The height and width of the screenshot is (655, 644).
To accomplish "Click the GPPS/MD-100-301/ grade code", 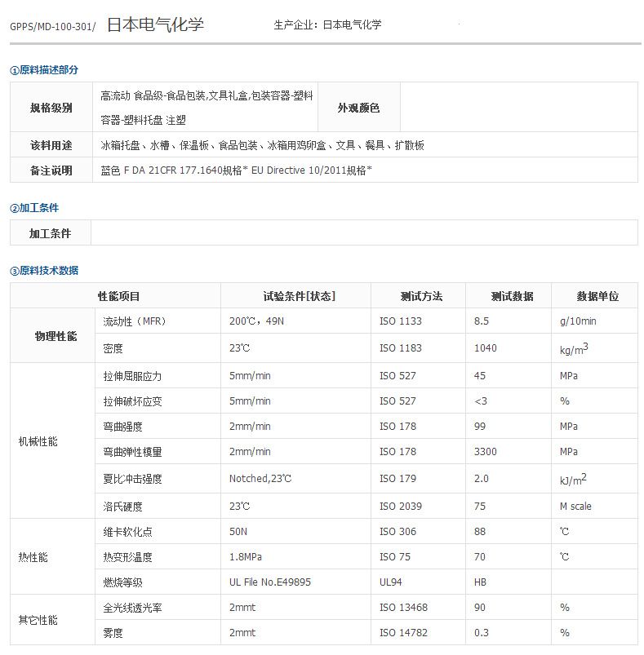I will point(53,27).
